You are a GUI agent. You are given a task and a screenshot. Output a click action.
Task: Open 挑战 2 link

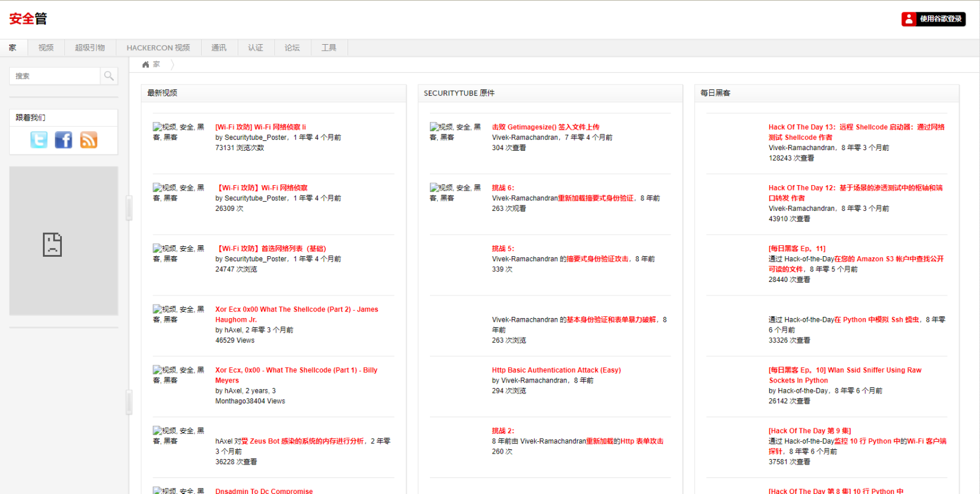[x=503, y=431]
